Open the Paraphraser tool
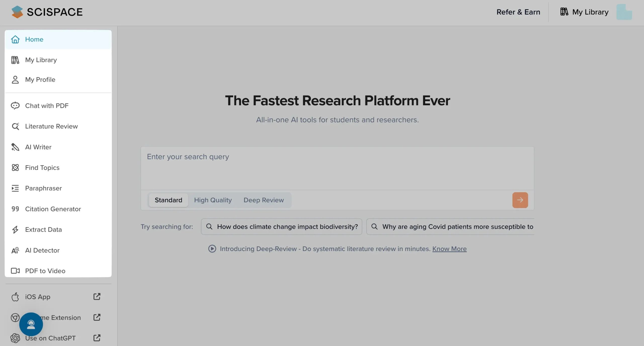Screen dimensions: 644x346 point(58,188)
